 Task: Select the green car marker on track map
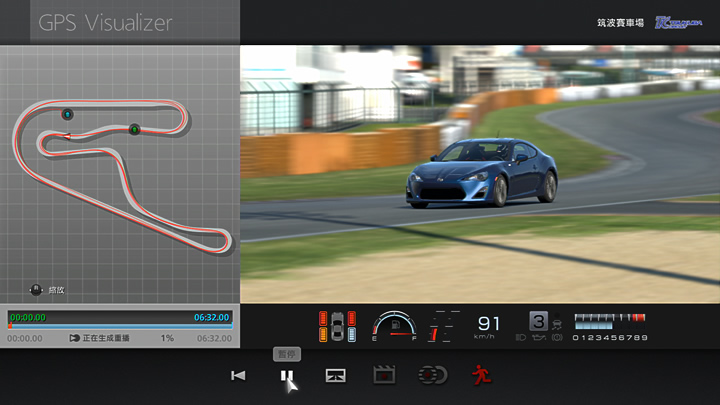tap(134, 129)
